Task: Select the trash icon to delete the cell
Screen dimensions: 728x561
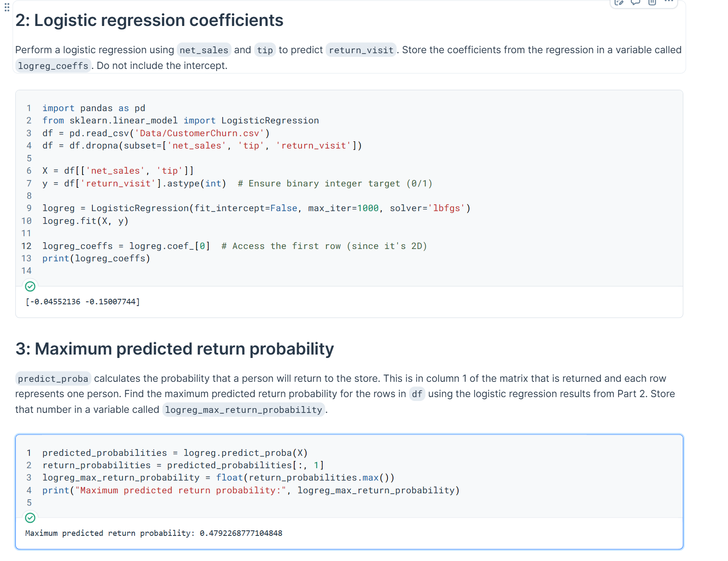Action: click(651, 3)
